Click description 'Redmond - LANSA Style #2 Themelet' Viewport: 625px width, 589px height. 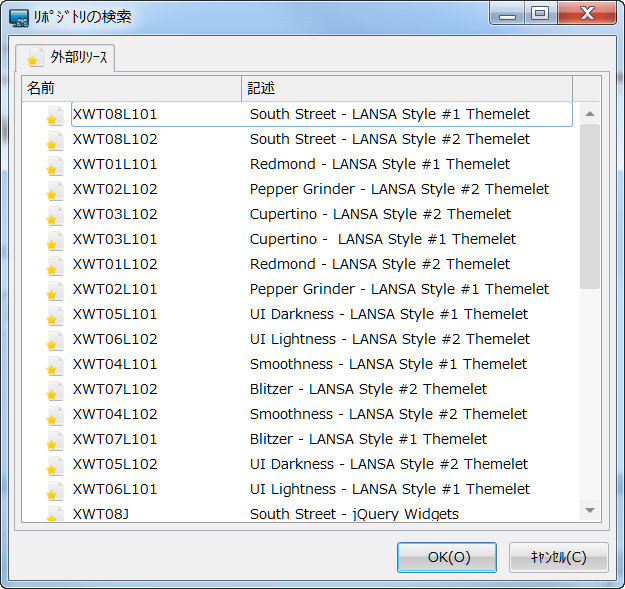tap(380, 265)
